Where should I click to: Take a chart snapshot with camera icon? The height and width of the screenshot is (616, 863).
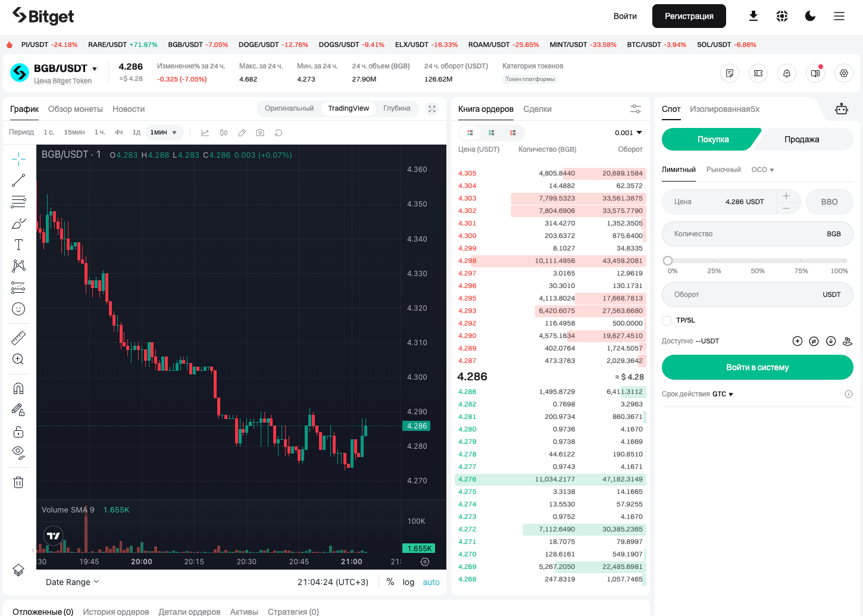click(260, 133)
